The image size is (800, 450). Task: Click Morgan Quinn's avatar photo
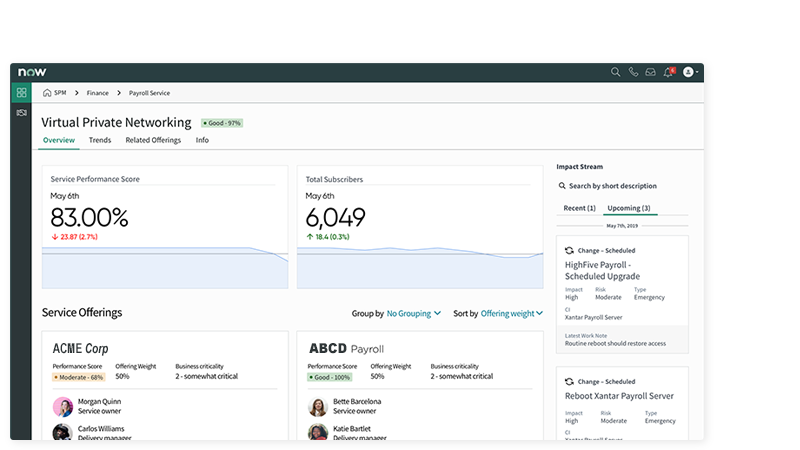[x=63, y=407]
